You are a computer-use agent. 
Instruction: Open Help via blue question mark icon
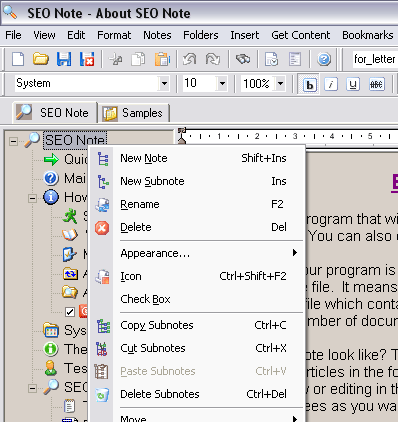click(x=324, y=59)
